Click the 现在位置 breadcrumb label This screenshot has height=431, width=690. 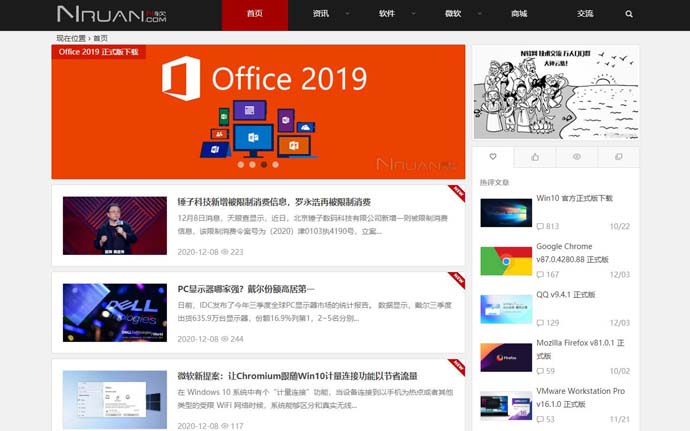pos(71,38)
